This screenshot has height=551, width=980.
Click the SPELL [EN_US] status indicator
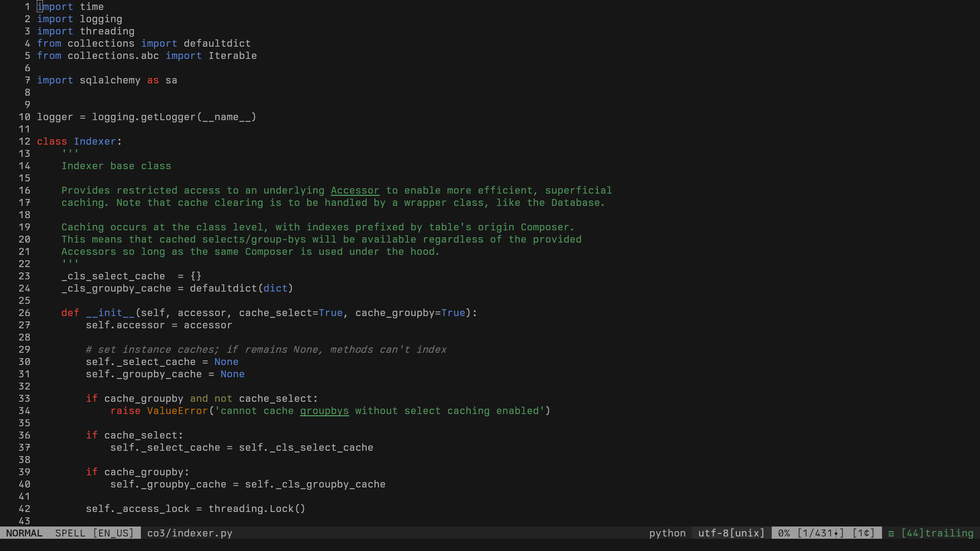point(94,533)
